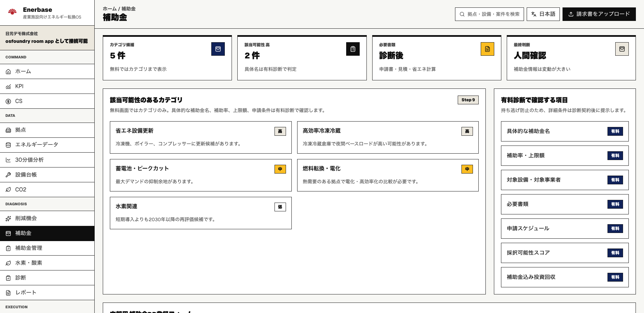Click the 5 件 count in カテゴリ候補
The width and height of the screenshot is (644, 313).
pos(118,56)
